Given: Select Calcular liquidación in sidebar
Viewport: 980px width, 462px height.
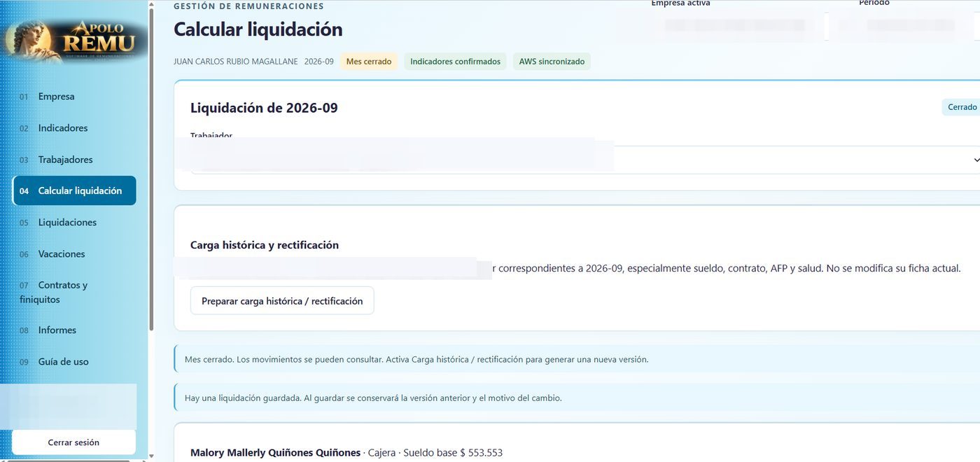Looking at the screenshot, I should point(74,190).
